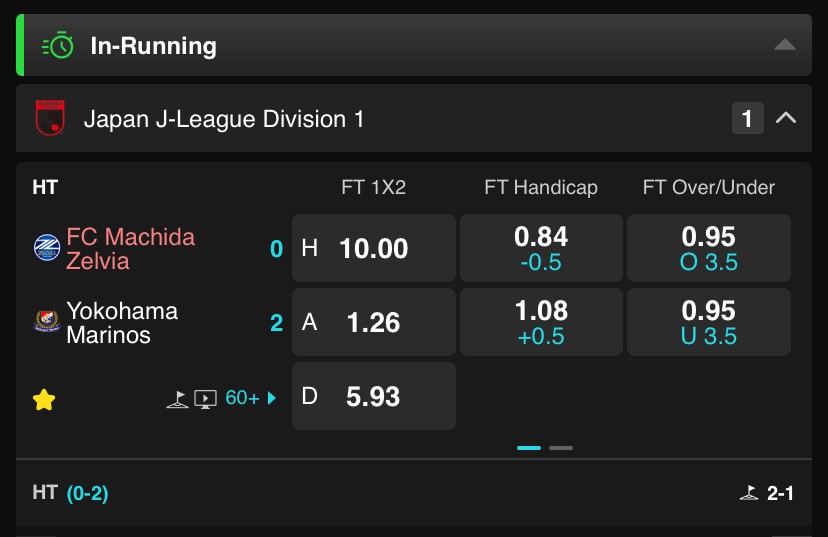Collapse the Japan J-League Division 1 league
Screen dimensions: 828x537
[x=786, y=118]
